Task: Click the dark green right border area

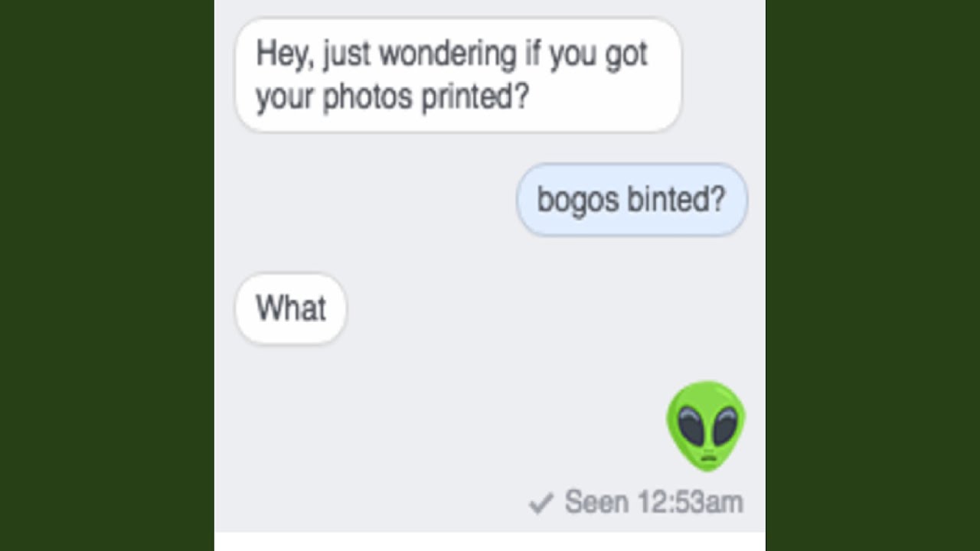Action: (x=873, y=275)
